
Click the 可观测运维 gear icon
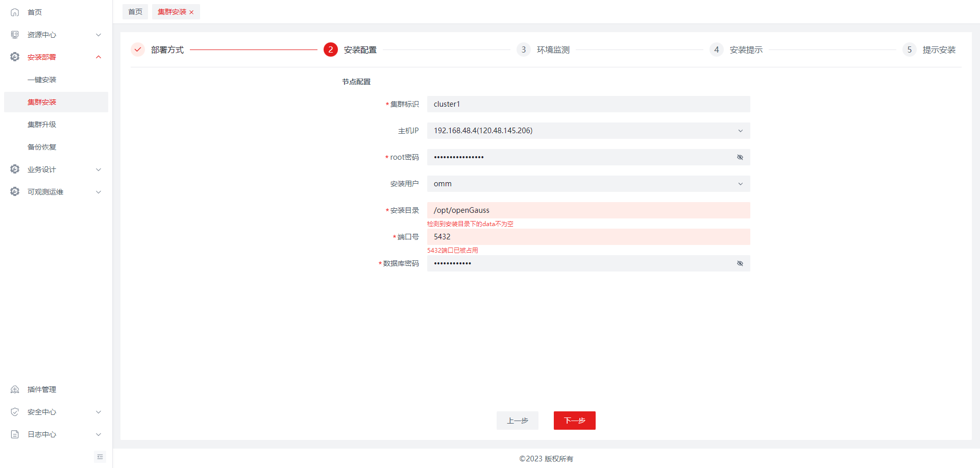15,192
